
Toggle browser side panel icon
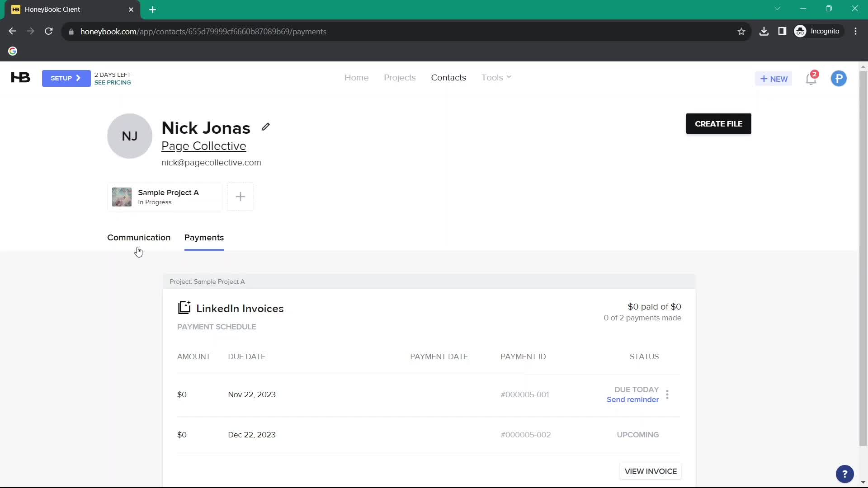[782, 31]
